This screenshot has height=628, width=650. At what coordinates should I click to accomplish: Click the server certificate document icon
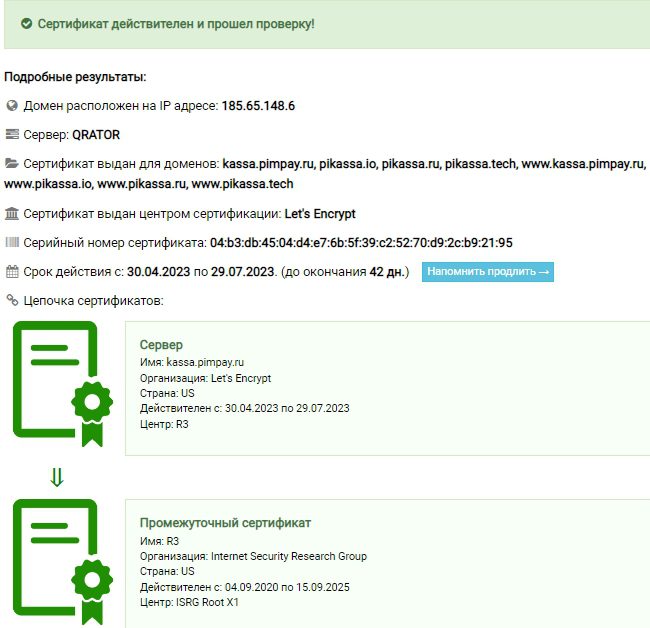pyautogui.click(x=63, y=384)
